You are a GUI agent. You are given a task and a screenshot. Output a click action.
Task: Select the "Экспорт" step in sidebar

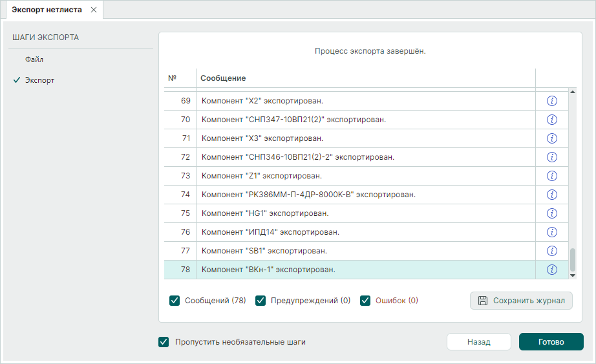(39, 81)
